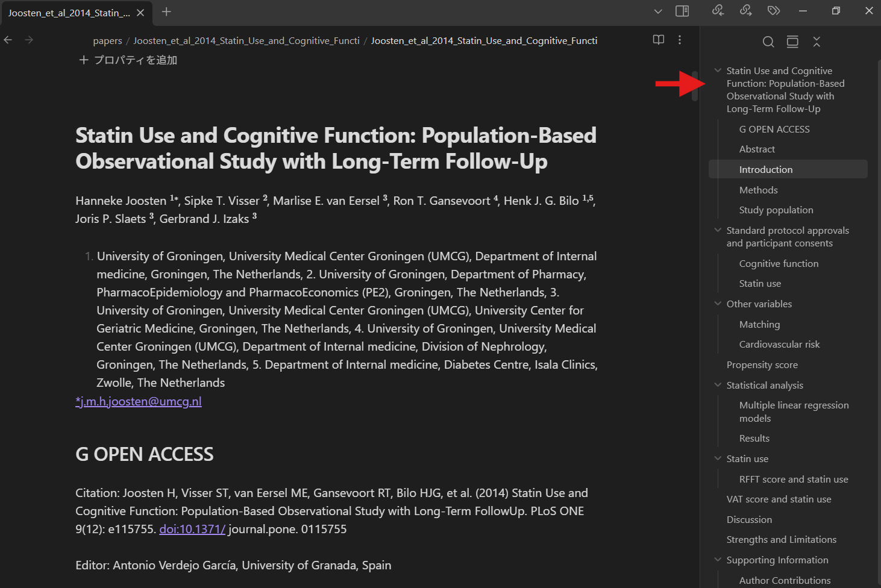The width and height of the screenshot is (881, 588).
Task: Open the backlinks panel icon
Action: [718, 10]
